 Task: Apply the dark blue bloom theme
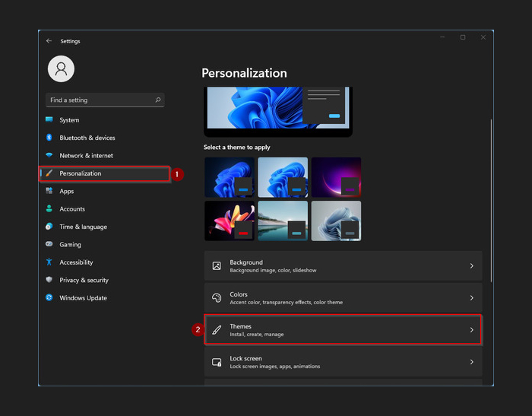point(230,177)
